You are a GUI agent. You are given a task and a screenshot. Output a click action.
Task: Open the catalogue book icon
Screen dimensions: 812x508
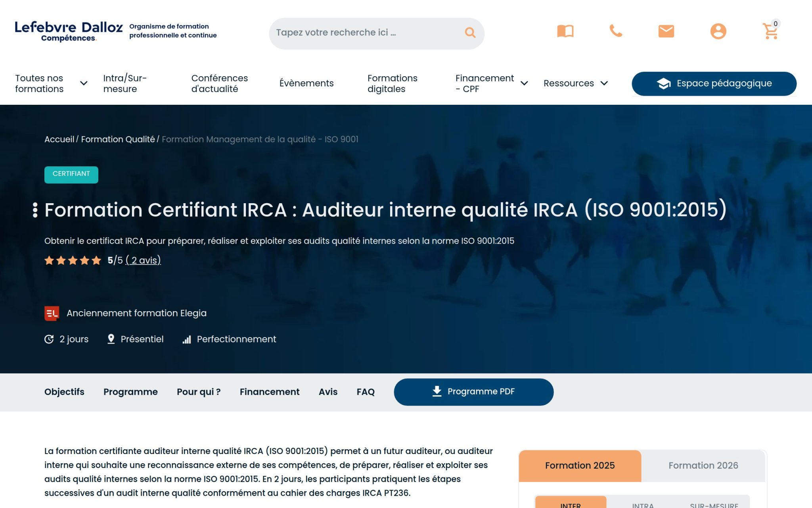[565, 31]
